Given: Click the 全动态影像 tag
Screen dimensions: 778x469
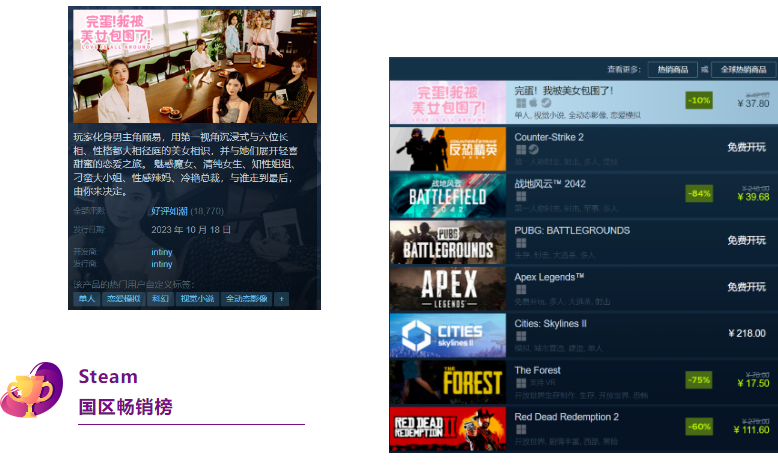Looking at the screenshot, I should (247, 299).
